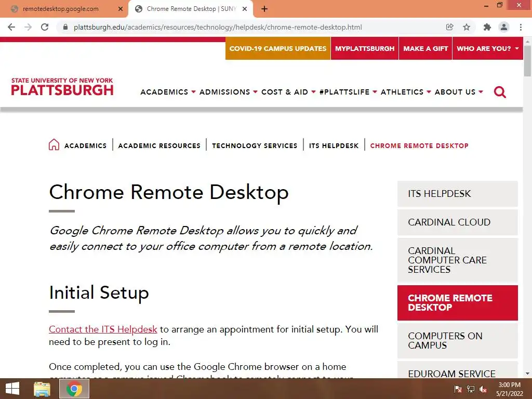Expand the About Us navigation menu
This screenshot has height=399, width=532.
[459, 92]
